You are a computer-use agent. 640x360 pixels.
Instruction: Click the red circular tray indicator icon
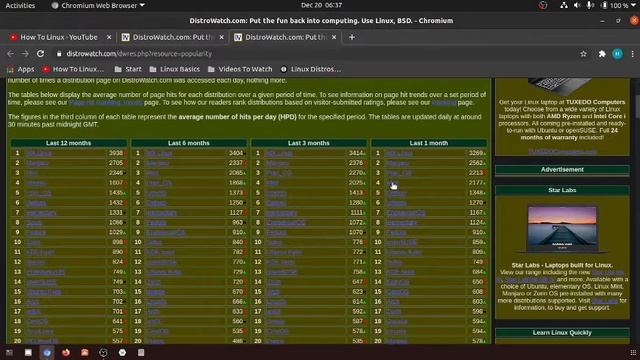(542, 5)
